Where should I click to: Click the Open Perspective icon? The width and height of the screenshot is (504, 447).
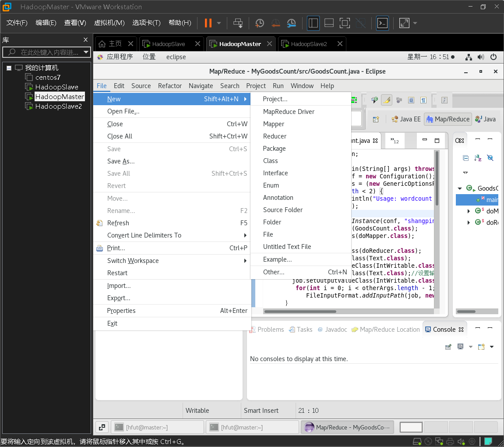click(376, 119)
